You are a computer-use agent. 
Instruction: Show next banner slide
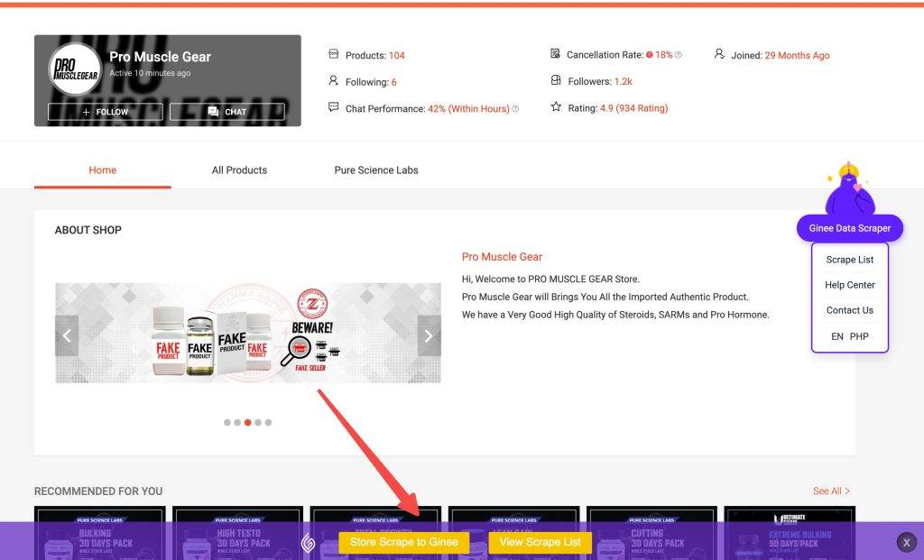coord(429,335)
